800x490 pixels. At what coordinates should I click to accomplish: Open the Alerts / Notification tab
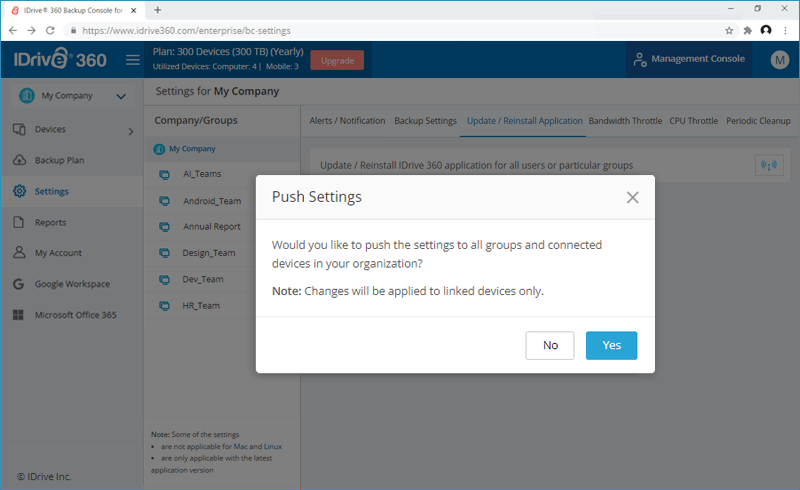click(x=347, y=121)
